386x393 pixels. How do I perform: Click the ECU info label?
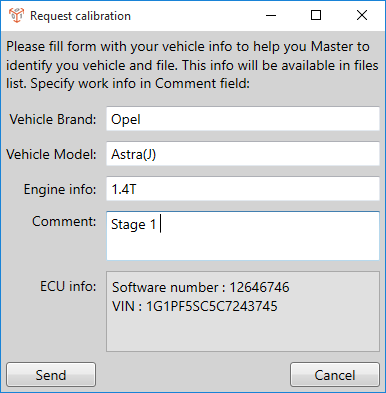[x=68, y=286]
